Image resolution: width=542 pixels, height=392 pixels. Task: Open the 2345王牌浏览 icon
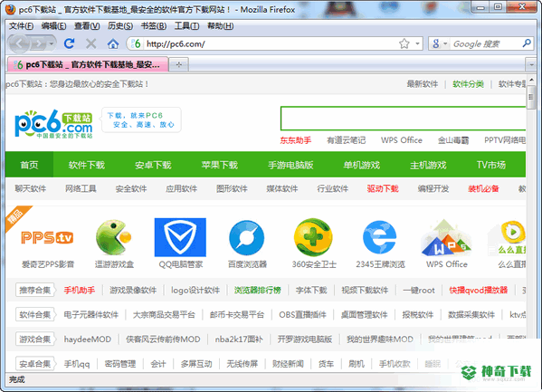point(379,237)
